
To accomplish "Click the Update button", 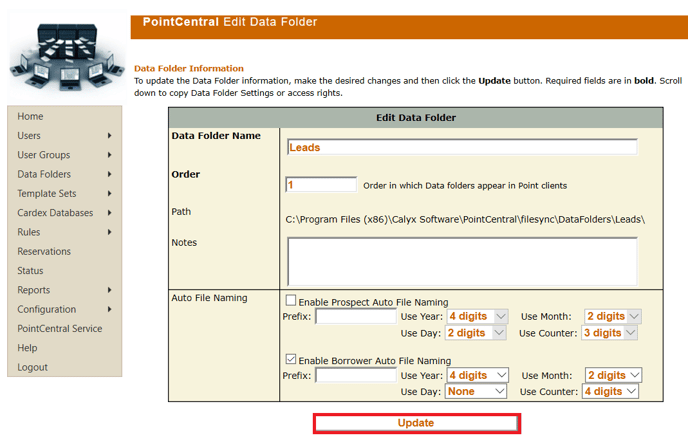I will tap(416, 423).
